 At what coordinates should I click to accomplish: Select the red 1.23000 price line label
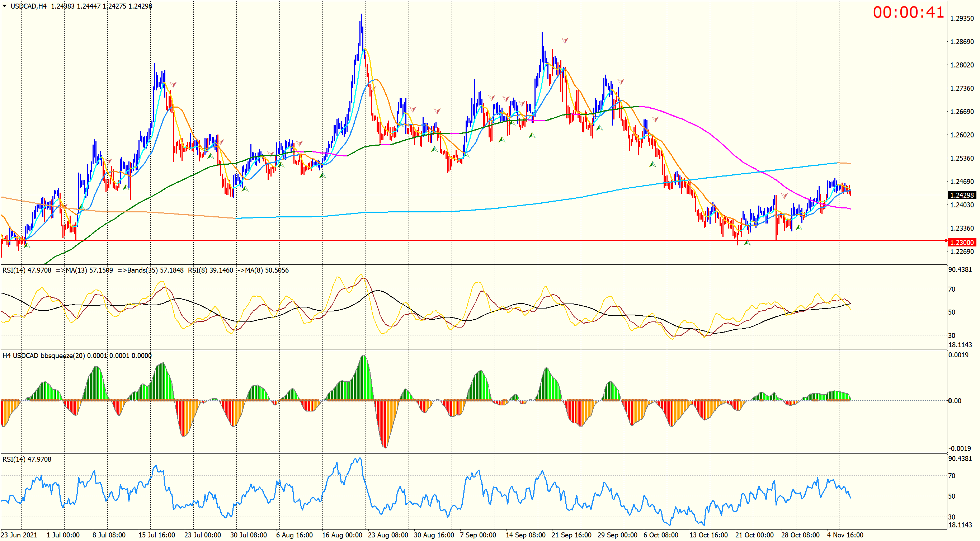[962, 243]
